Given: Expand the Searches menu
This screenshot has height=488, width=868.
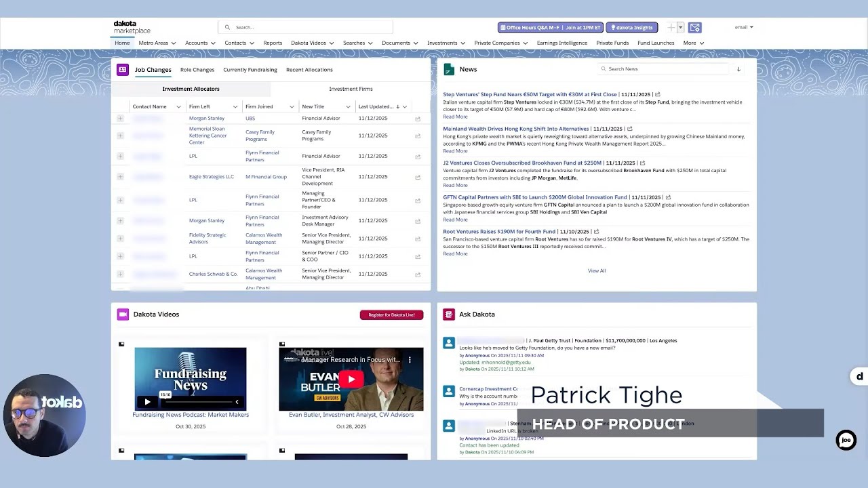Looking at the screenshot, I should click(370, 43).
